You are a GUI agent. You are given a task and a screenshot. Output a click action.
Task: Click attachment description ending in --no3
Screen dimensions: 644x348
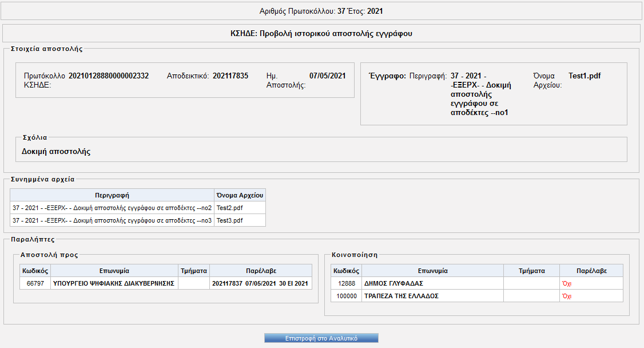tap(112, 220)
